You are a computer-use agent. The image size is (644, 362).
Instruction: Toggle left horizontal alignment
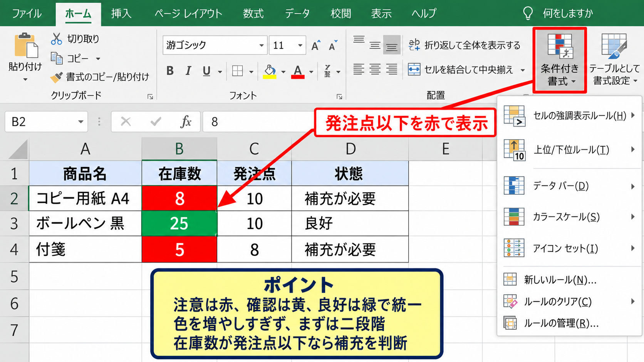(359, 69)
